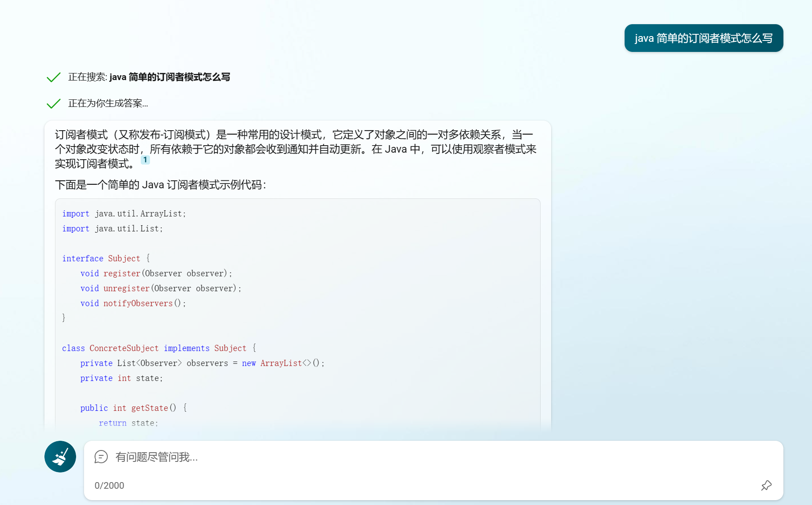Click the return state; code line

128,423
